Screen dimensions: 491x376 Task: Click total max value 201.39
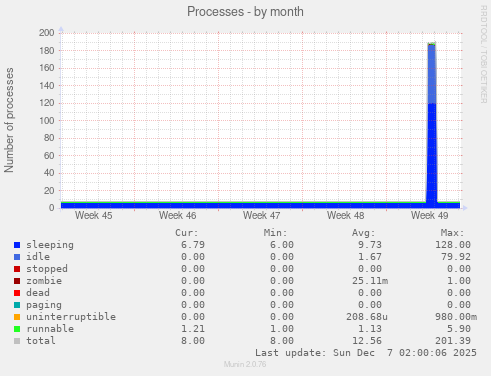[x=453, y=341]
